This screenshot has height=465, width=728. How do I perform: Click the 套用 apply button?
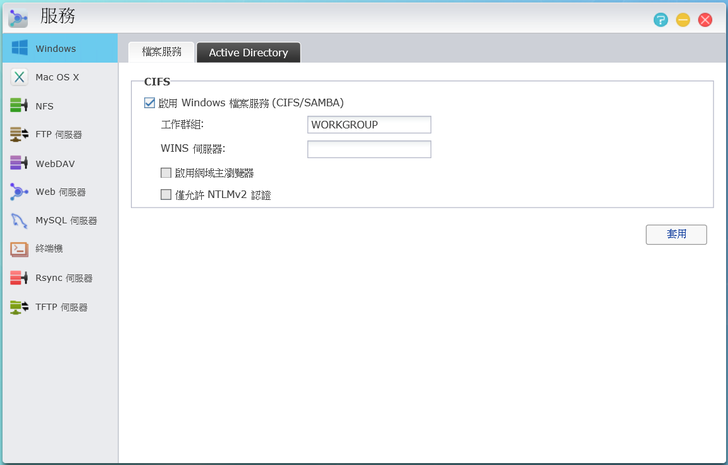[x=676, y=234]
